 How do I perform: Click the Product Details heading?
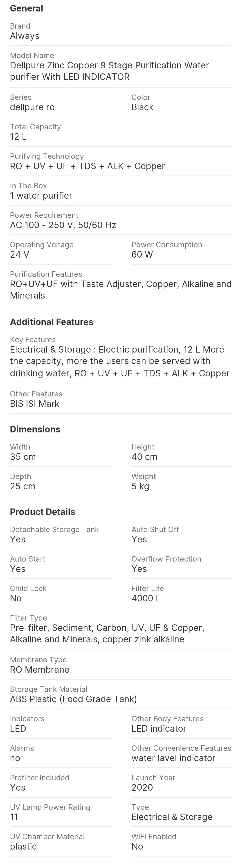click(x=43, y=512)
